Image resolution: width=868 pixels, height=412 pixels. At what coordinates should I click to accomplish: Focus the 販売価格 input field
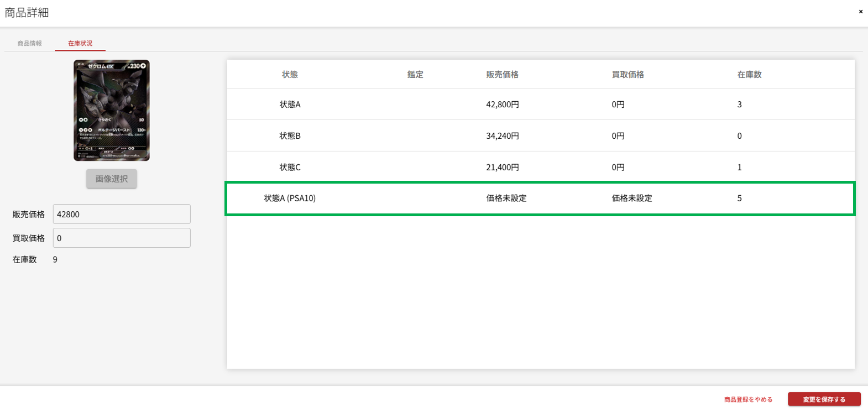coord(122,214)
